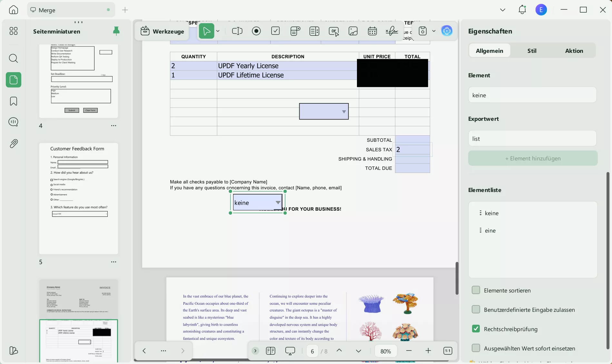Viewport: 612px width, 364px height.
Task: Open the AI assistant icon in the toolbar
Action: [447, 31]
